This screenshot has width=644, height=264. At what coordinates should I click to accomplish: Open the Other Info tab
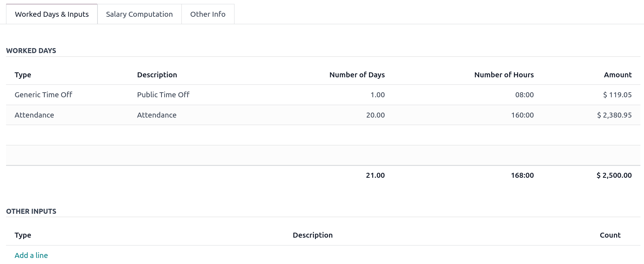[208, 14]
